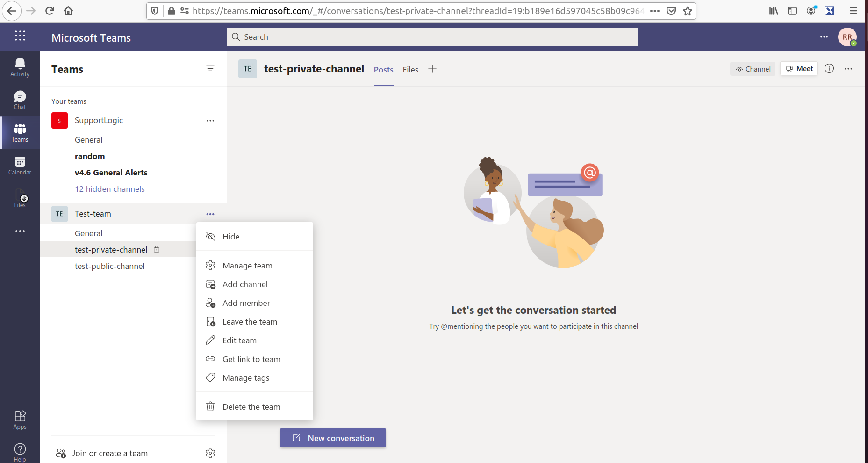Select Test-team team name
The height and width of the screenshot is (463, 868).
(x=93, y=214)
